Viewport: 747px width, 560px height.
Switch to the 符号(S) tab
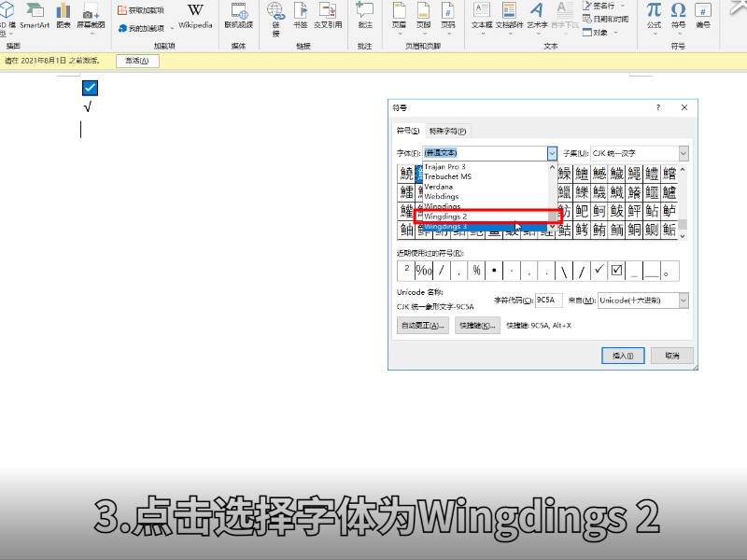click(408, 131)
